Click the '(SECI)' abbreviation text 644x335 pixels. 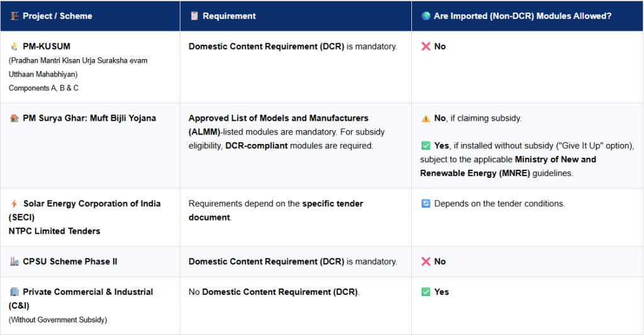21,217
